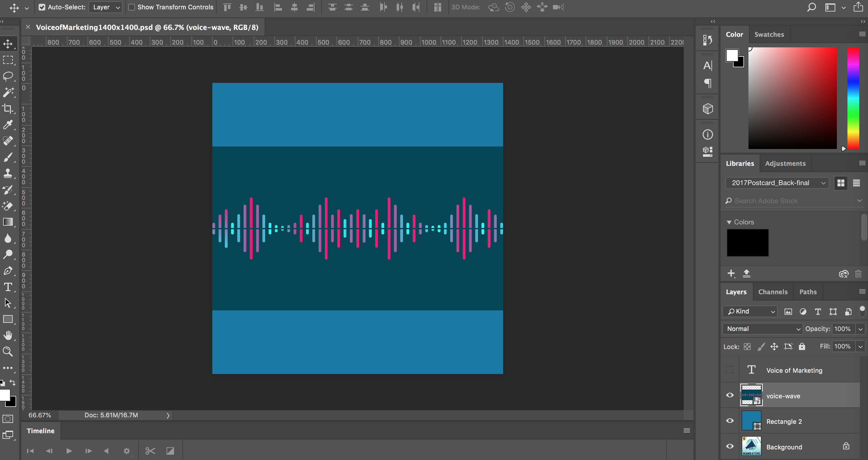Open the 2017Postcard_Back-final library dropdown
Image resolution: width=868 pixels, height=460 pixels.
778,183
